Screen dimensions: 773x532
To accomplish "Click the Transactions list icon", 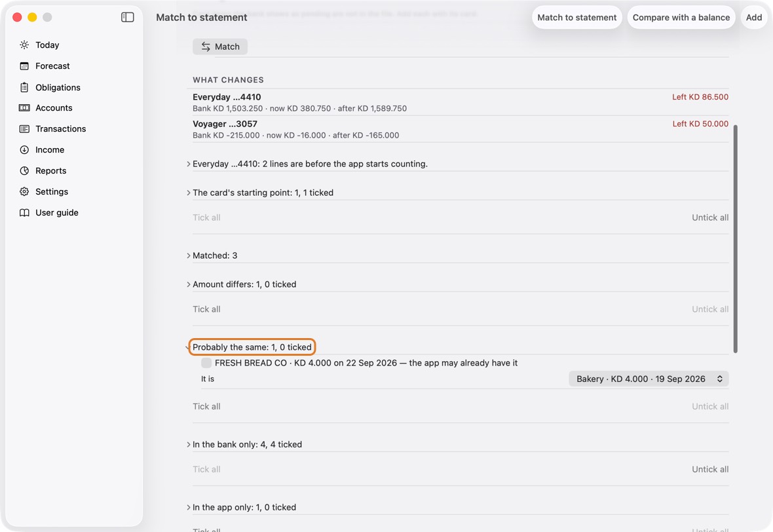I will point(24,128).
